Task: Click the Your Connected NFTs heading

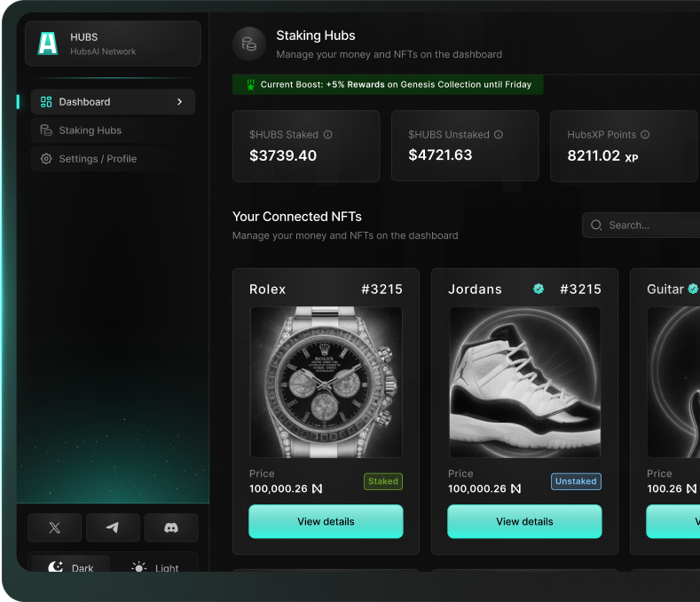Action: pos(297,217)
